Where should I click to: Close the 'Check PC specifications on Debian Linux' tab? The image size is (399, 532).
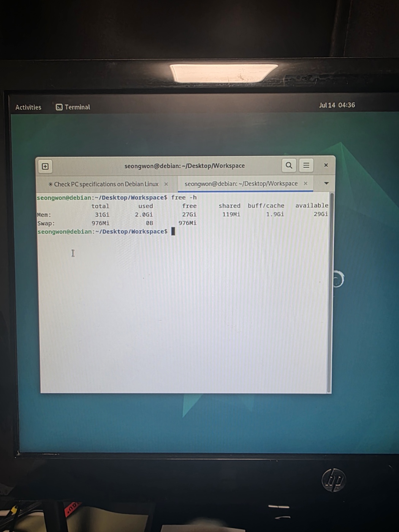tap(166, 184)
